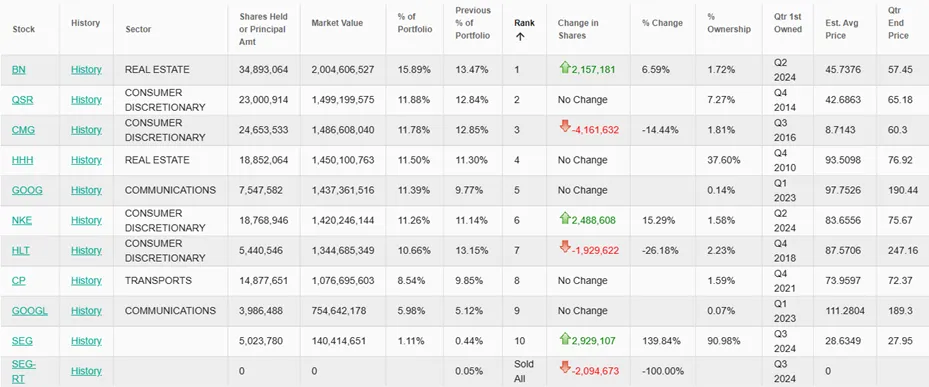Image resolution: width=929 pixels, height=387 pixels.
Task: Sort by Market Value column header
Action: [x=337, y=23]
